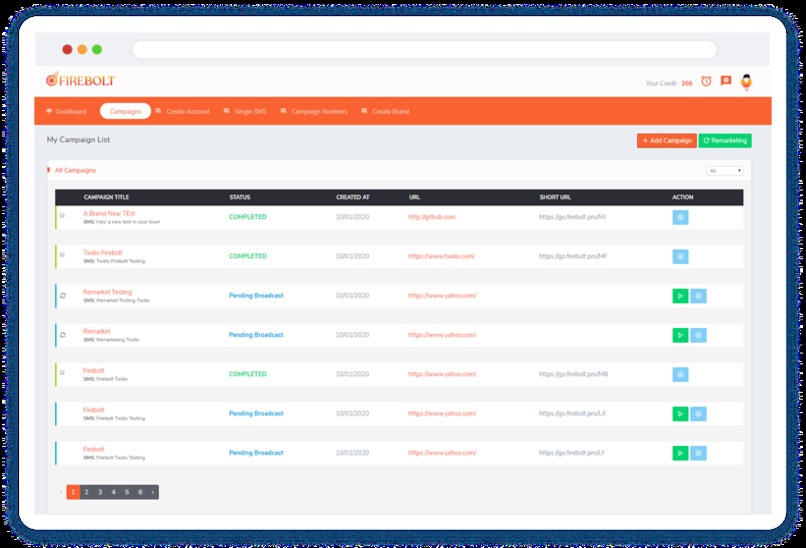806x548 pixels.
Task: Open the Single SMS menu
Action: pyautogui.click(x=245, y=111)
